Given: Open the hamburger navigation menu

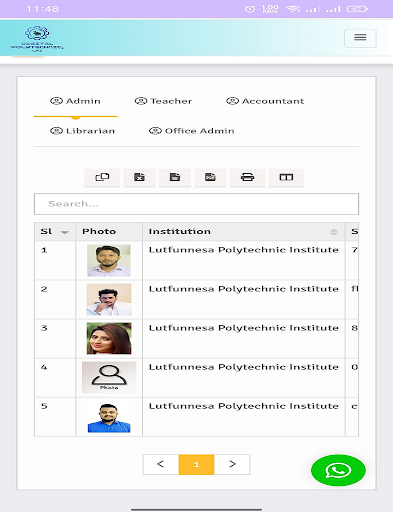Looking at the screenshot, I should click(x=360, y=38).
